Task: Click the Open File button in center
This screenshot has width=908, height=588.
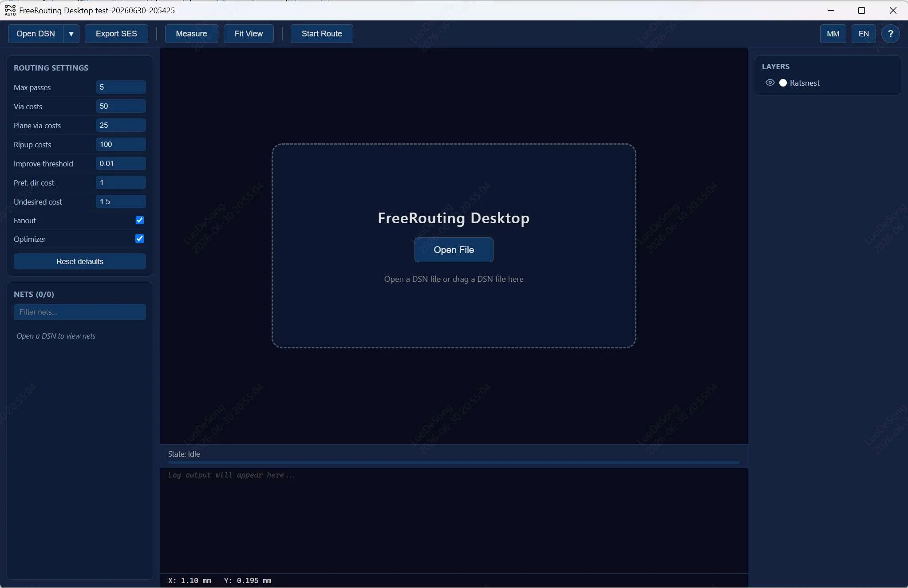Action: click(x=454, y=250)
